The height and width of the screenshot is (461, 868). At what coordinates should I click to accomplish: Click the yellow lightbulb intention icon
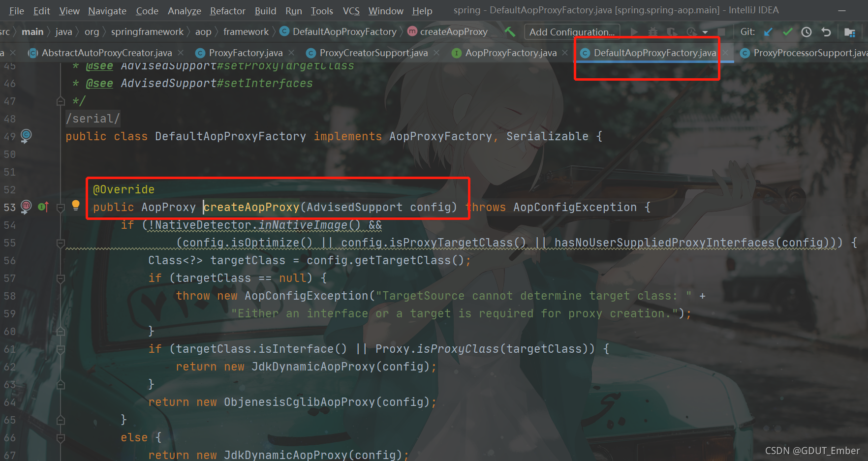(76, 206)
